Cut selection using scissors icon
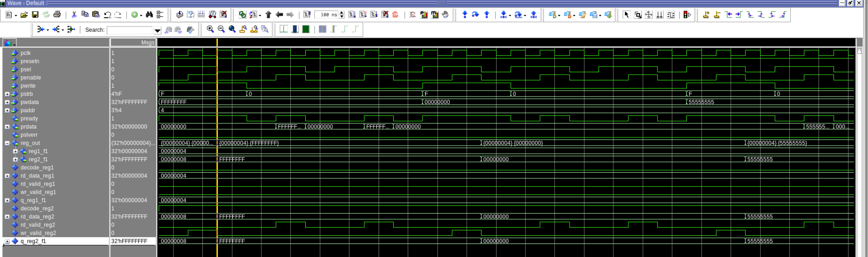The width and height of the screenshot is (868, 257). point(74,15)
